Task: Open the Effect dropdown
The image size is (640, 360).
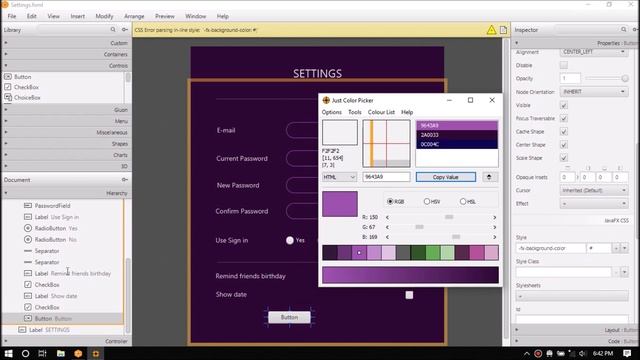Action: tap(594, 204)
